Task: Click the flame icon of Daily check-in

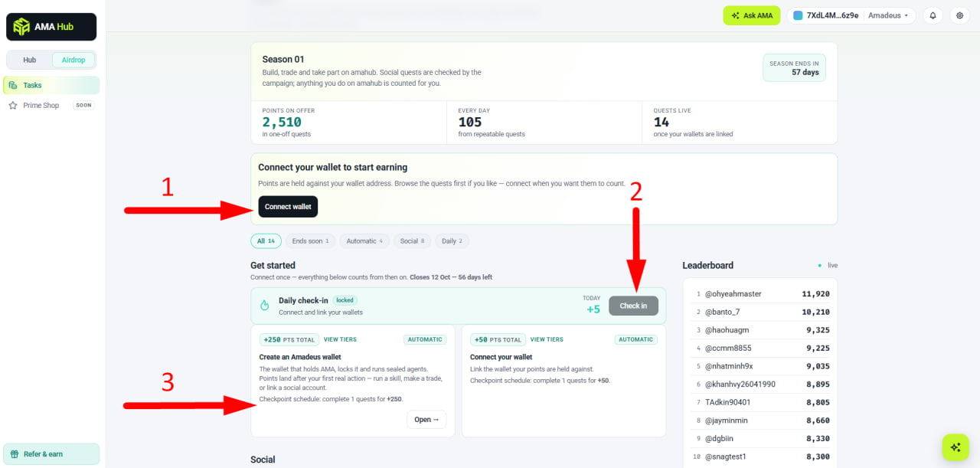Action: [265, 306]
